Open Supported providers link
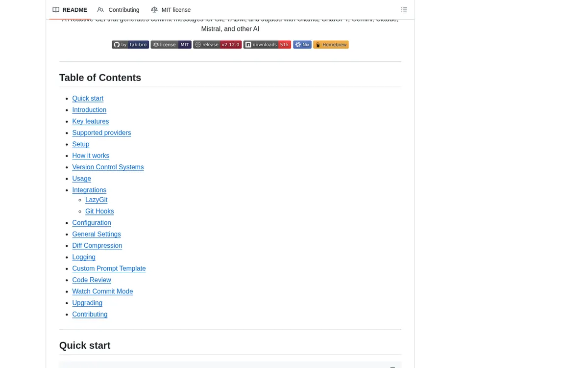 coord(101,133)
